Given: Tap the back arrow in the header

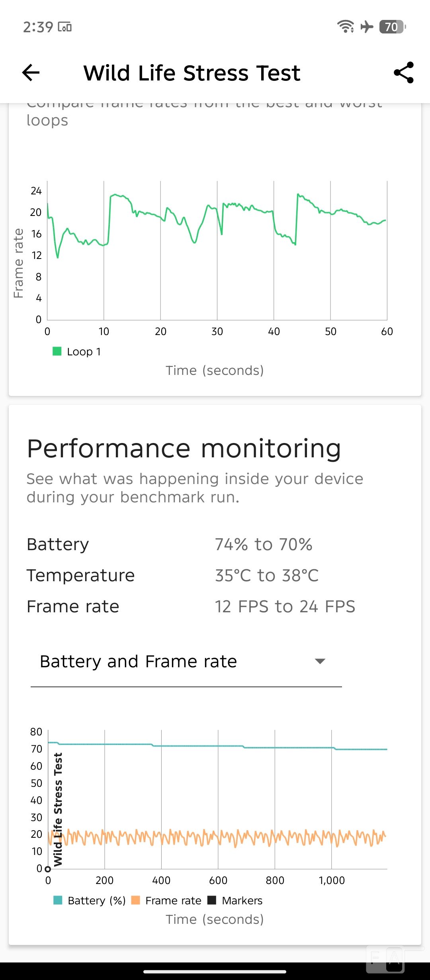Looking at the screenshot, I should click(x=31, y=73).
